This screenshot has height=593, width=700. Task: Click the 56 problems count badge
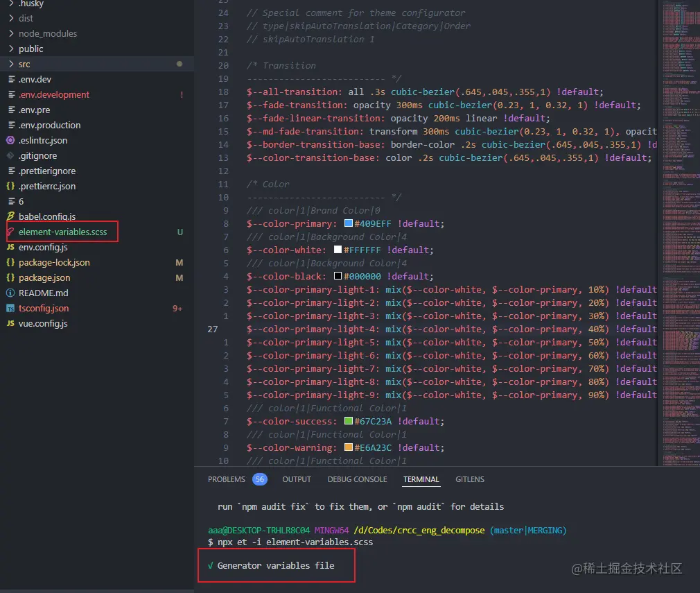(260, 479)
